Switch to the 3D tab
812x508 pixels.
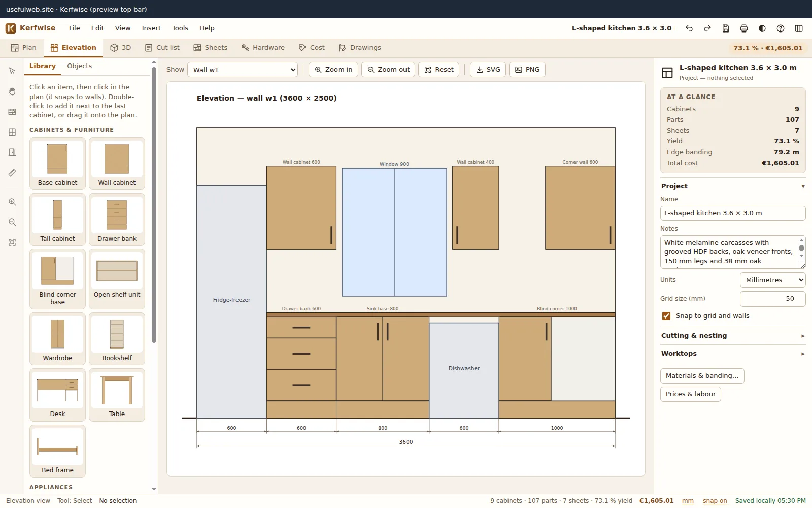tap(121, 48)
